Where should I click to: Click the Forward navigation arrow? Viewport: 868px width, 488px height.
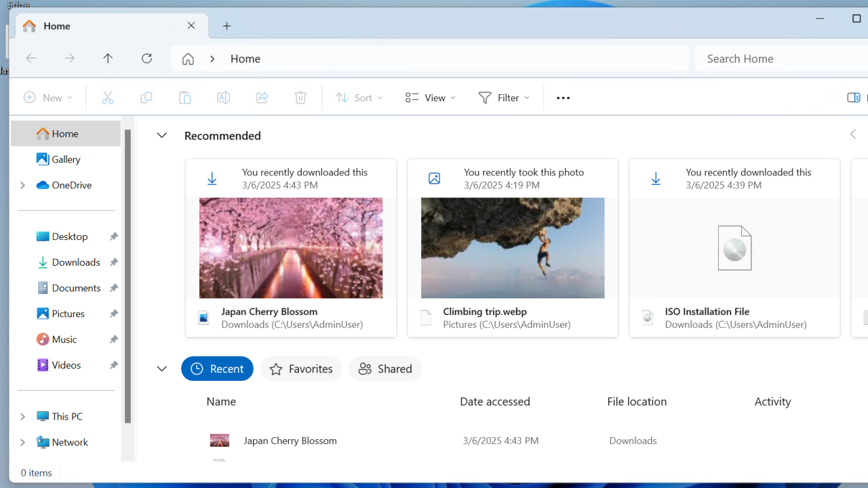click(x=70, y=58)
